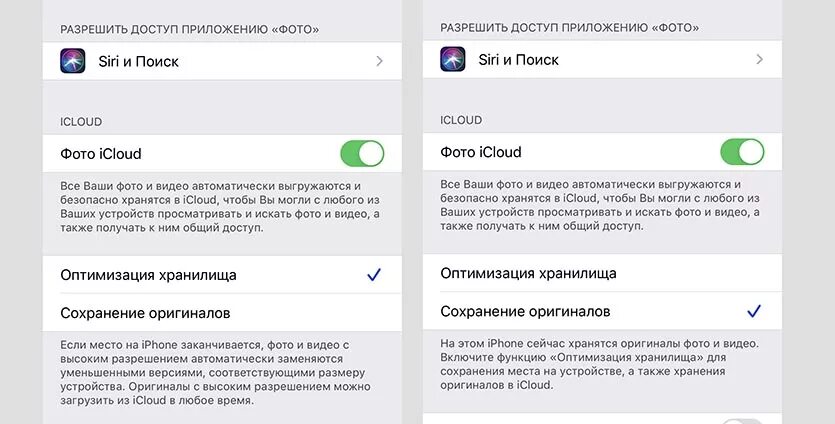Select Оптимизация хранилища in the right panel
Viewport: 835px width, 424px height.
click(x=602, y=273)
